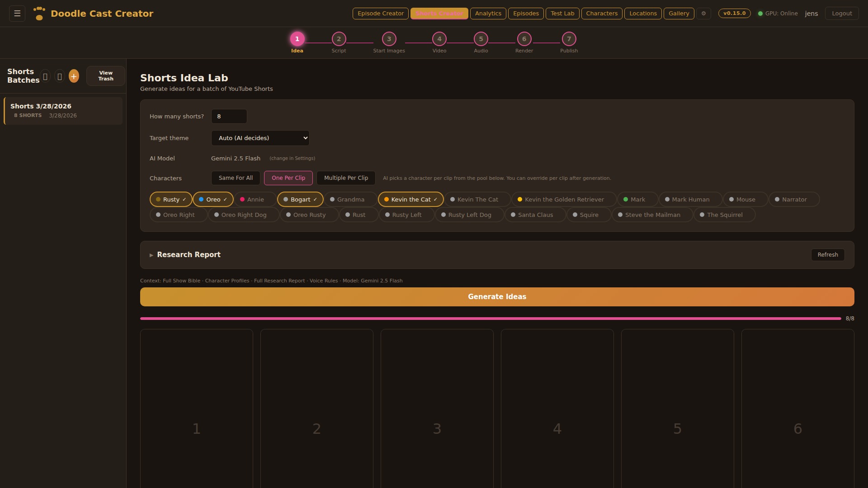Screen dimensions: 868x488
Task: Go to step 7 Publish circle
Action: click(x=569, y=39)
